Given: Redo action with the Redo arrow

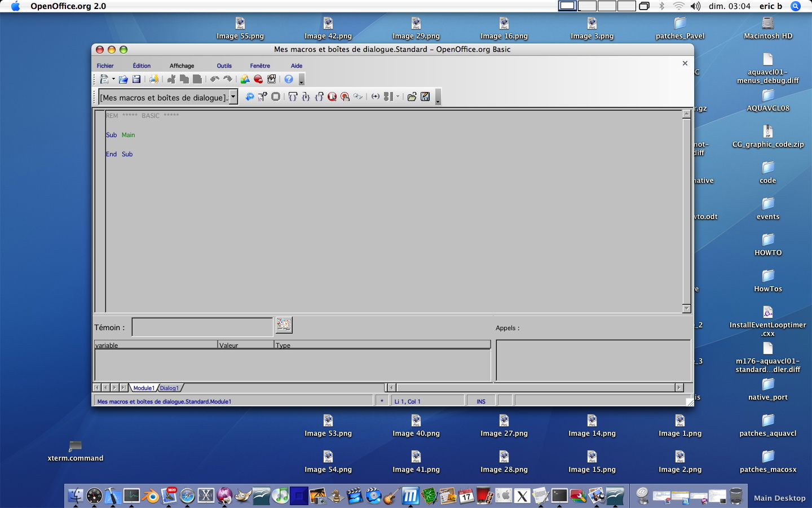Looking at the screenshot, I should pos(228,79).
